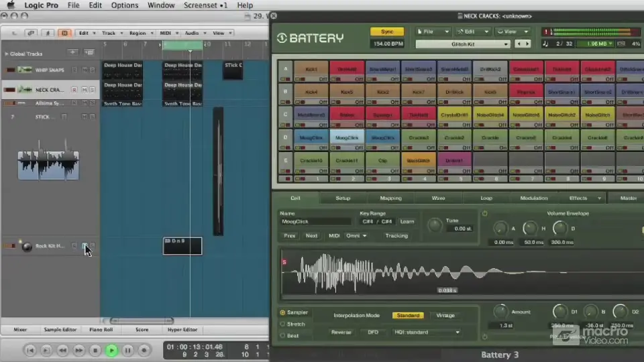644x362 pixels.
Task: Select the Sampler radio button
Action: (282, 312)
